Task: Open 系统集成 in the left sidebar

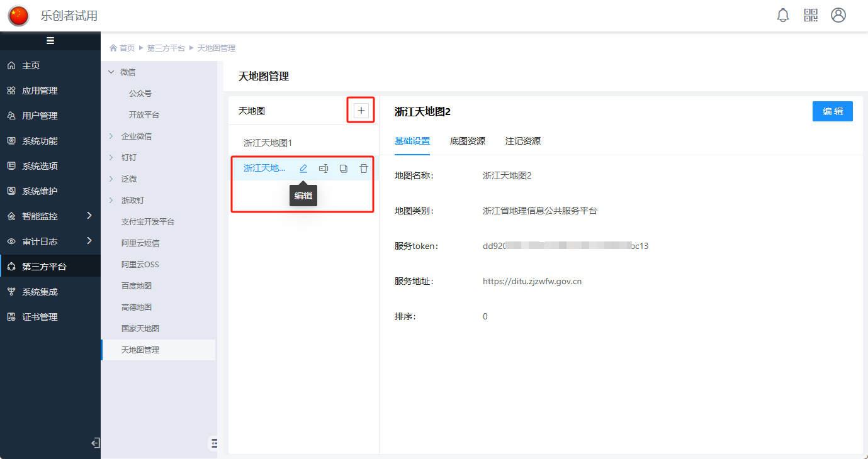Action: [40, 292]
